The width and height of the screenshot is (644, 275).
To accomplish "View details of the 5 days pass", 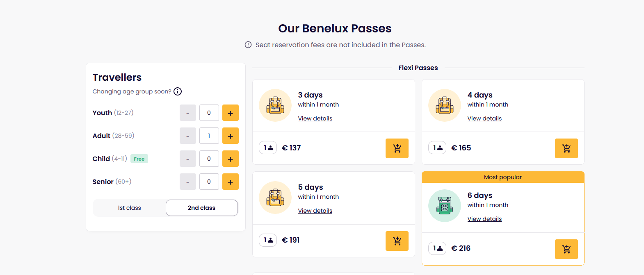I will [x=315, y=211].
